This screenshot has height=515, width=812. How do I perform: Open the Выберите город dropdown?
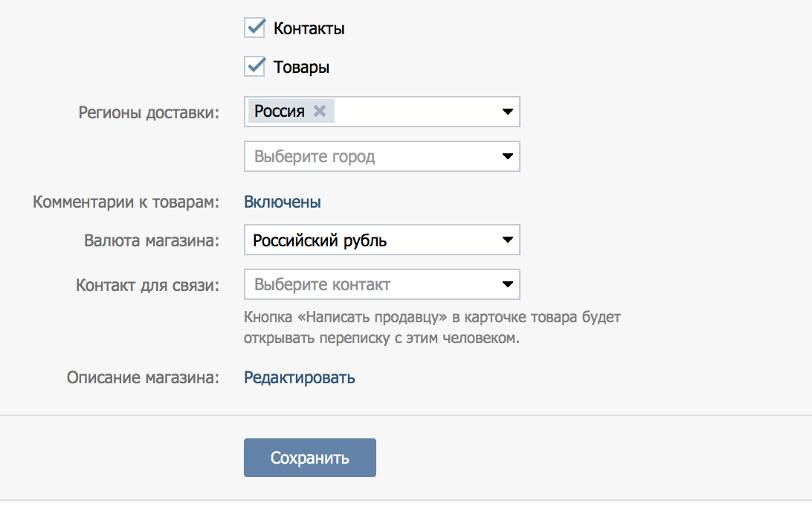click(382, 156)
